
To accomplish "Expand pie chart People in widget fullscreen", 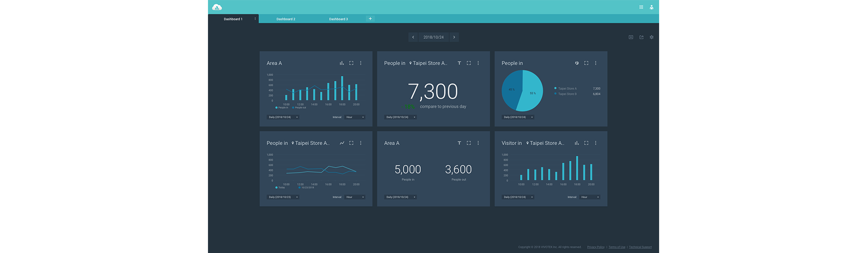I will click(x=586, y=63).
